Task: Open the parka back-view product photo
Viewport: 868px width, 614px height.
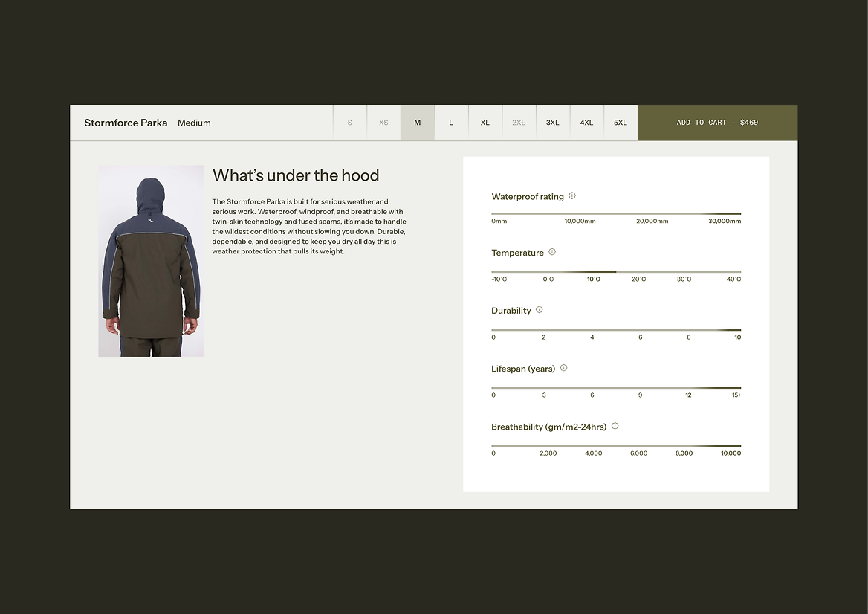Action: [x=151, y=261]
